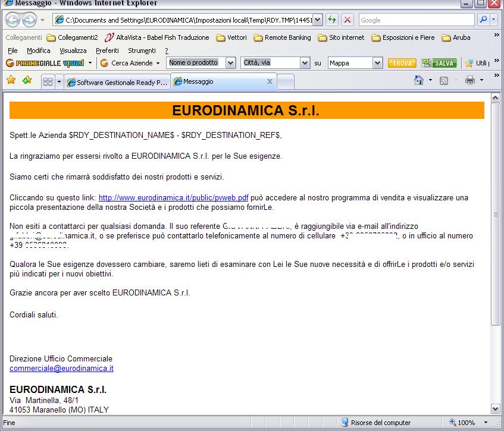The image size is (504, 431).
Task: Open print options dropdown arrow
Action: [x=481, y=80]
